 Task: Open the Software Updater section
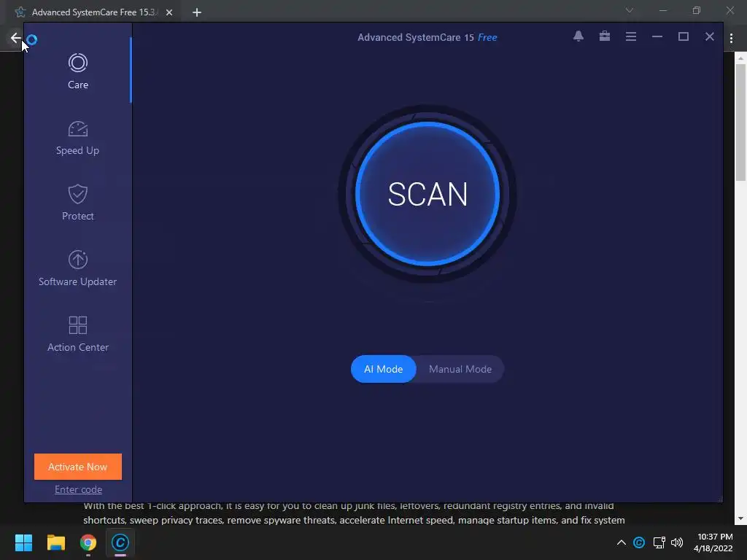[x=77, y=268]
